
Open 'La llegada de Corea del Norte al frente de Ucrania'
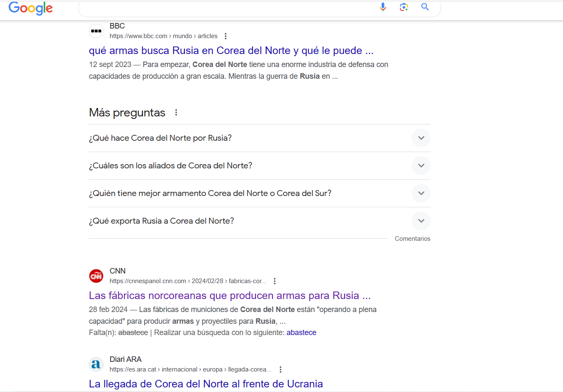point(206,384)
